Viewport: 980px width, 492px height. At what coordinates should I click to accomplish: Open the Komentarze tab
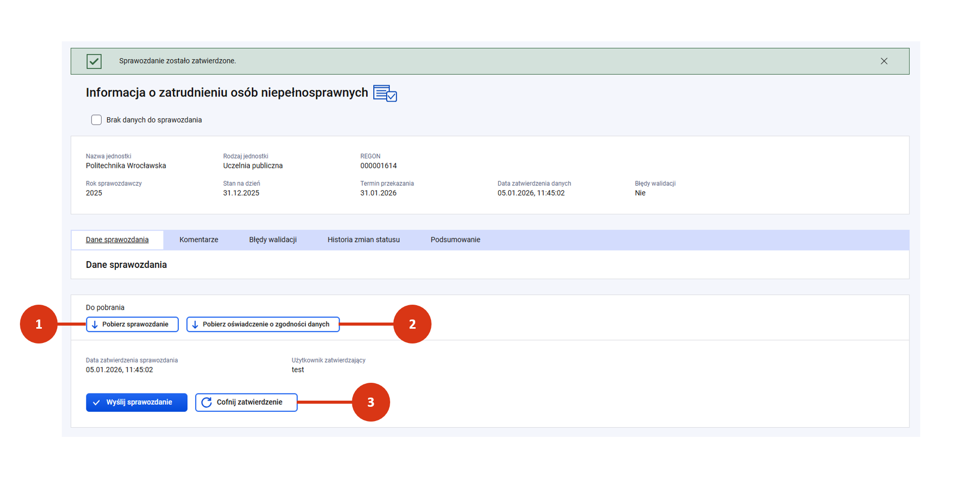click(x=199, y=240)
